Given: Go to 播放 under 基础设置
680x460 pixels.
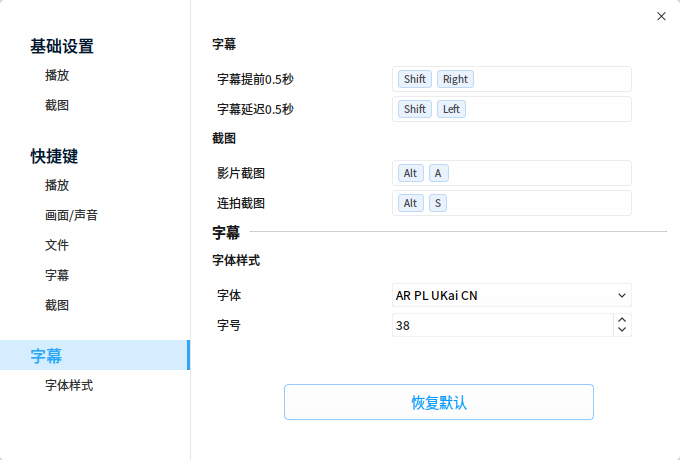Looking at the screenshot, I should tap(57, 75).
